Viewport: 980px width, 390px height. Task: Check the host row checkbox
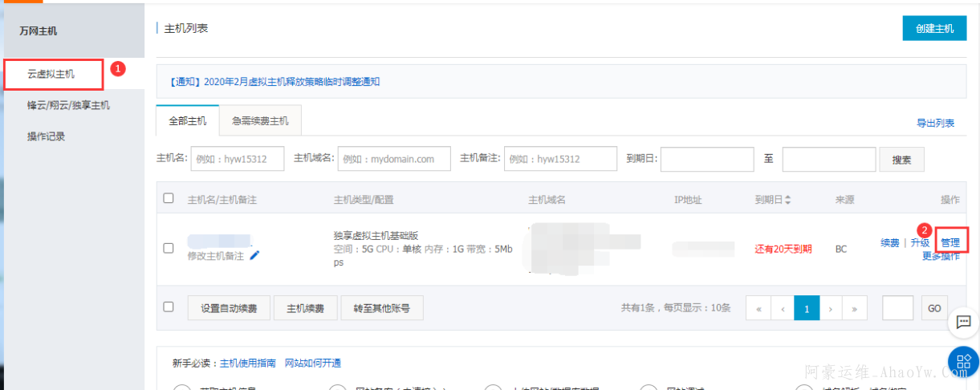[169, 248]
